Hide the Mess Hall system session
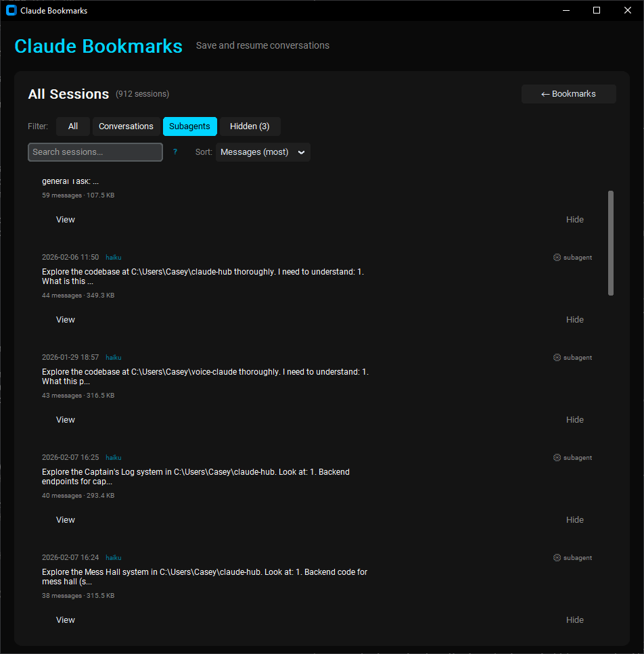The image size is (644, 654). 574,620
